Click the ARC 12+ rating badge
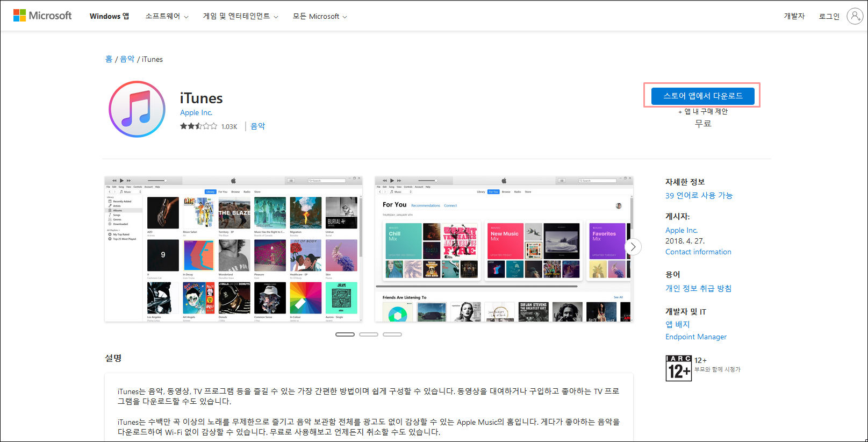 click(x=678, y=368)
